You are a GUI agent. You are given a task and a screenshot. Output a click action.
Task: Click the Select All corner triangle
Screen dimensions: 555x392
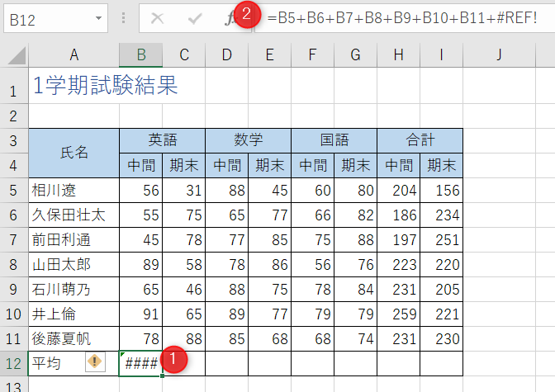[14, 55]
